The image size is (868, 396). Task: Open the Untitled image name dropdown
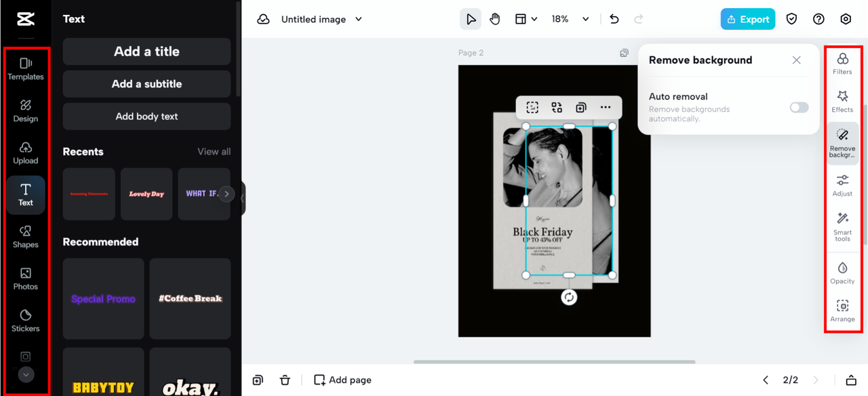tap(322, 19)
